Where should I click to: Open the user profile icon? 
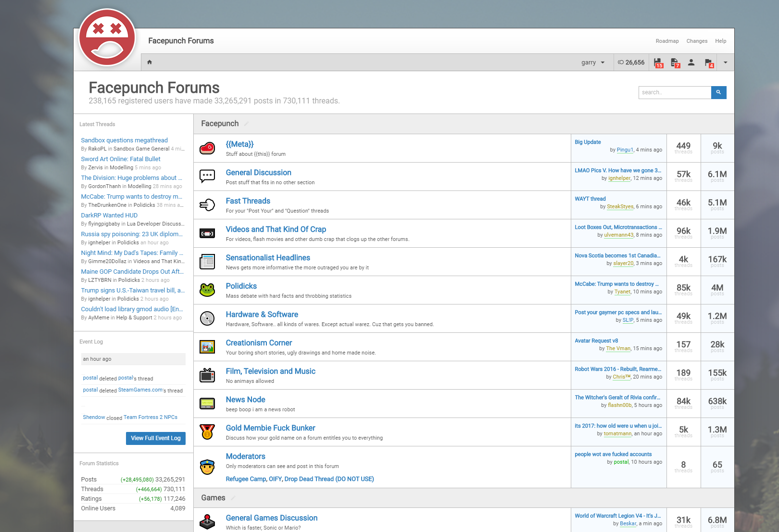[691, 62]
